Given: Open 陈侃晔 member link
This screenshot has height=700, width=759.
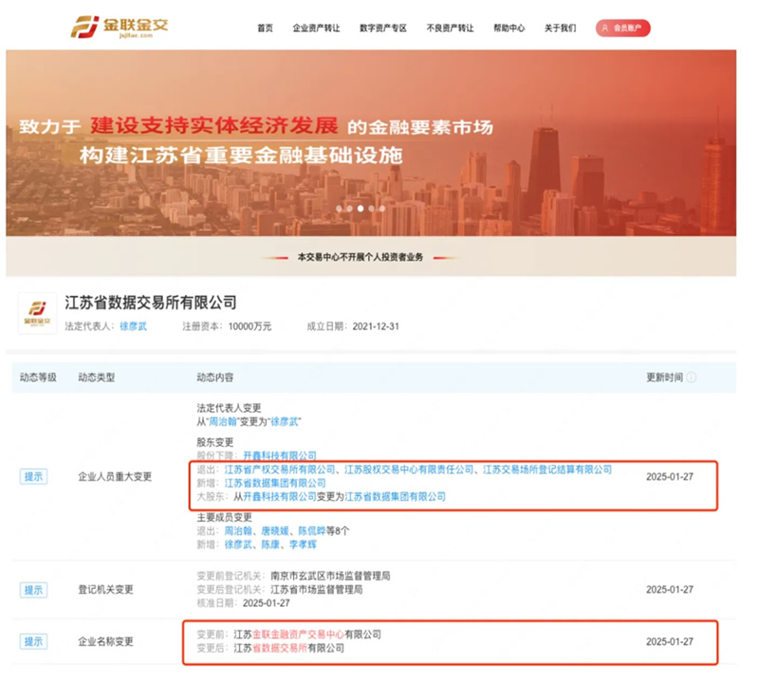Looking at the screenshot, I should coord(312,530).
